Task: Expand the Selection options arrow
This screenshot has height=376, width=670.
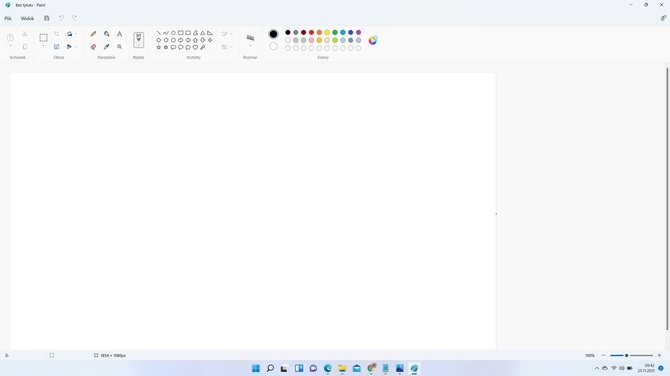Action: click(x=43, y=46)
